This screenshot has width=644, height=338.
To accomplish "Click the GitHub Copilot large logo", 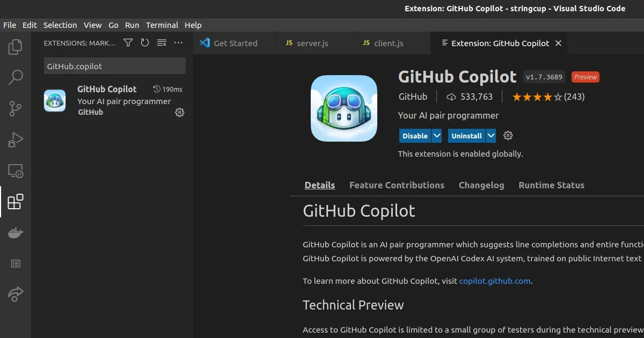I will pos(344,108).
